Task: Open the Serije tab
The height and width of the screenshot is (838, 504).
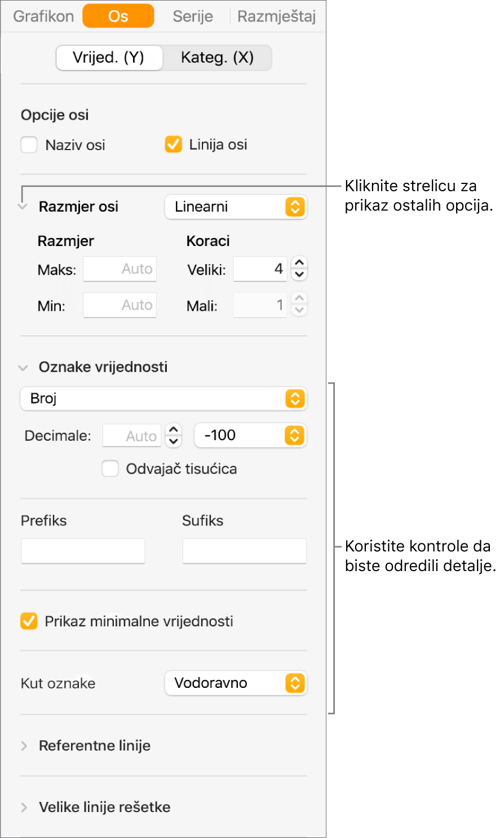Action: (193, 16)
